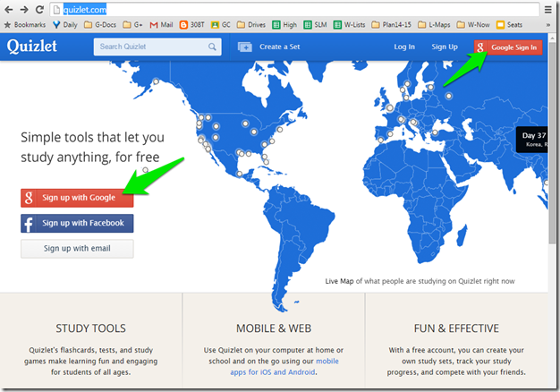
Task: Click Sign up with Google
Action: (x=77, y=198)
